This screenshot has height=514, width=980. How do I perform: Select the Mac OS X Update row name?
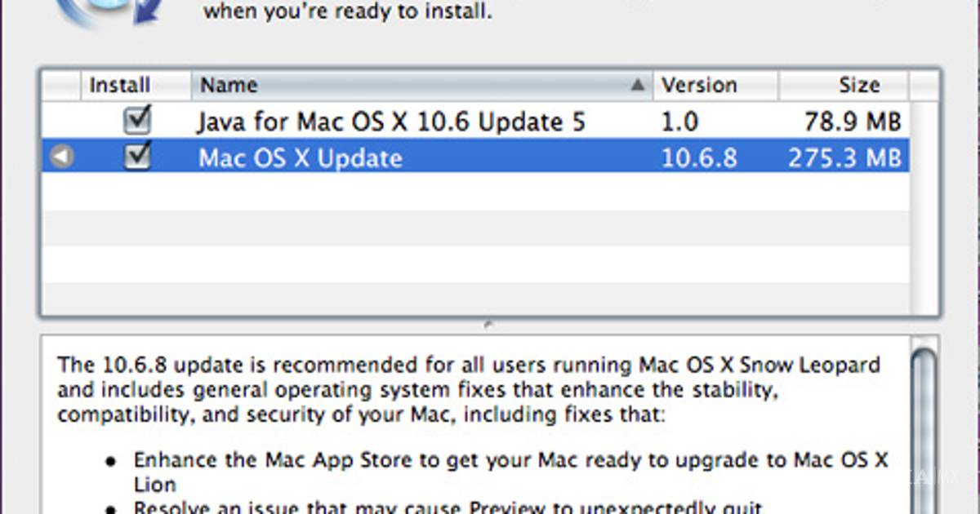(300, 157)
